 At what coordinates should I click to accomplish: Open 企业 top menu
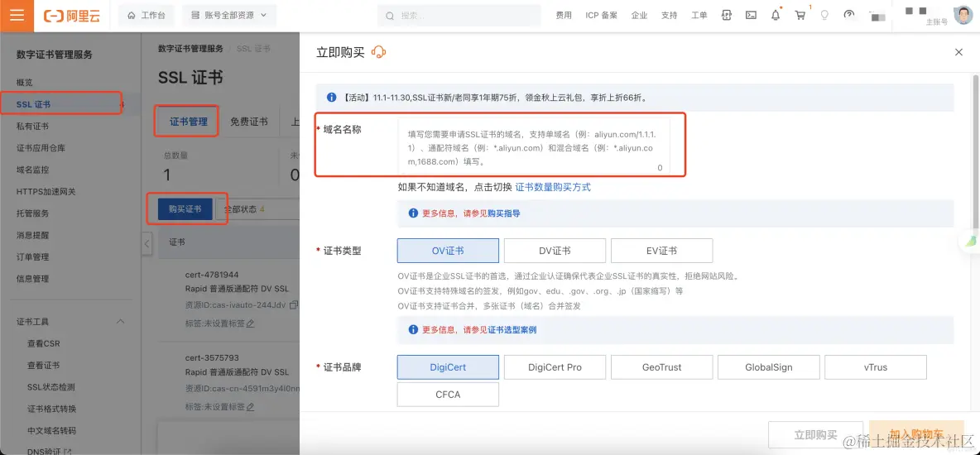point(639,16)
